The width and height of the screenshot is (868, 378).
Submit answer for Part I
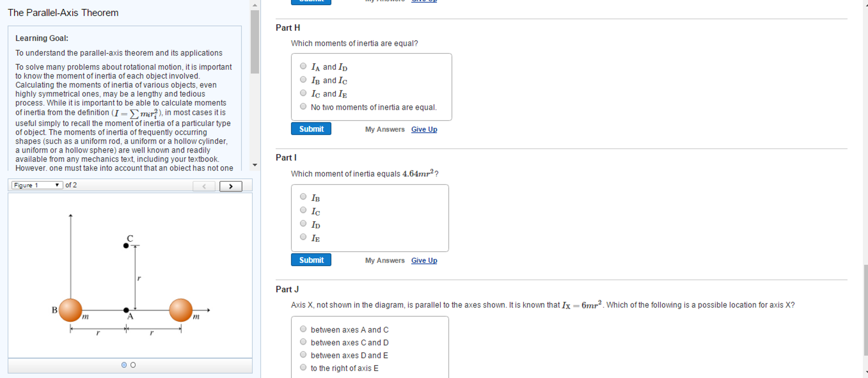tap(311, 260)
